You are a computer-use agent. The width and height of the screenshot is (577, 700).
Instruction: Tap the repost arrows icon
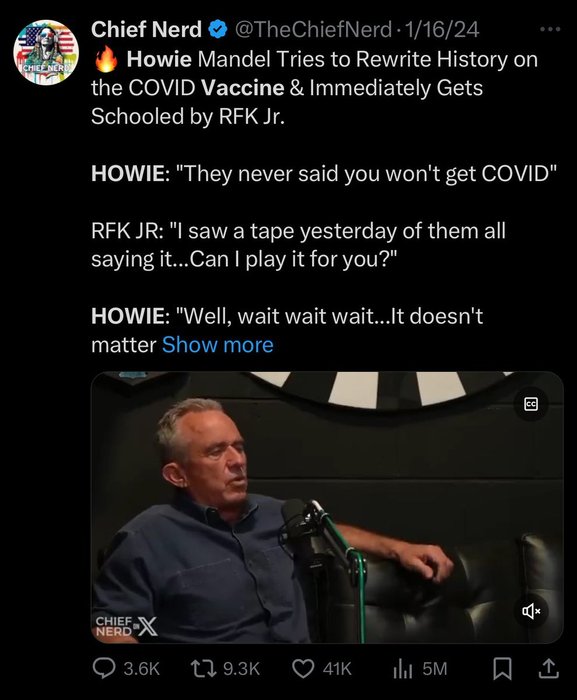[203, 669]
